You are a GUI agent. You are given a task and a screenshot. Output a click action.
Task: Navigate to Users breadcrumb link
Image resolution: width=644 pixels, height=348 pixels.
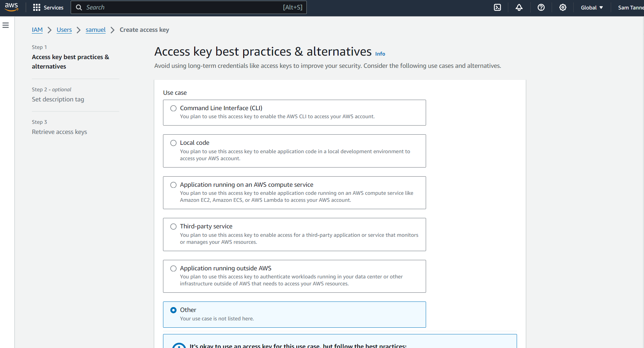click(x=64, y=30)
